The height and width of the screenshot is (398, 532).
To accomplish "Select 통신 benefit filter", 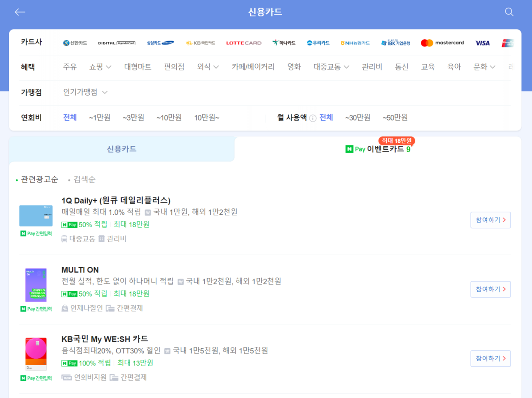I will pos(402,67).
